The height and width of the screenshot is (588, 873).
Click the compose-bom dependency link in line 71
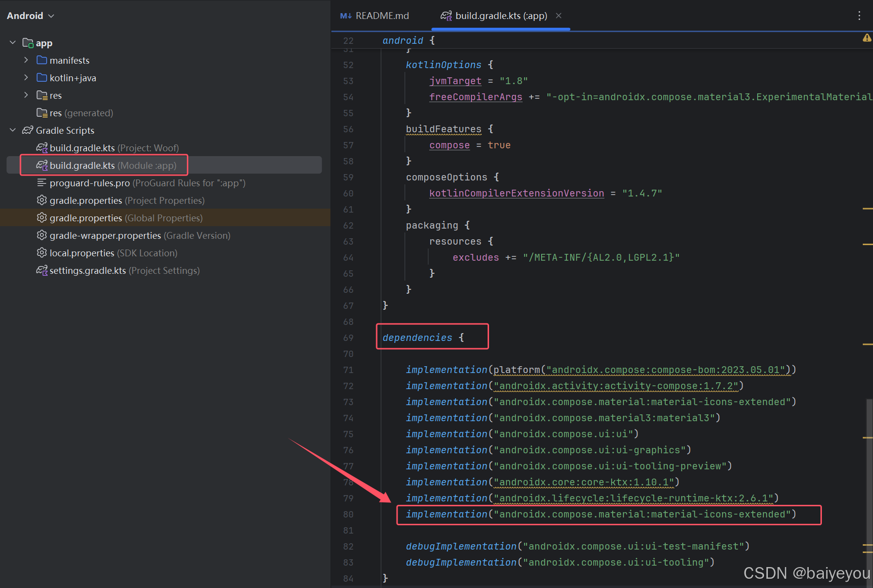[667, 370]
